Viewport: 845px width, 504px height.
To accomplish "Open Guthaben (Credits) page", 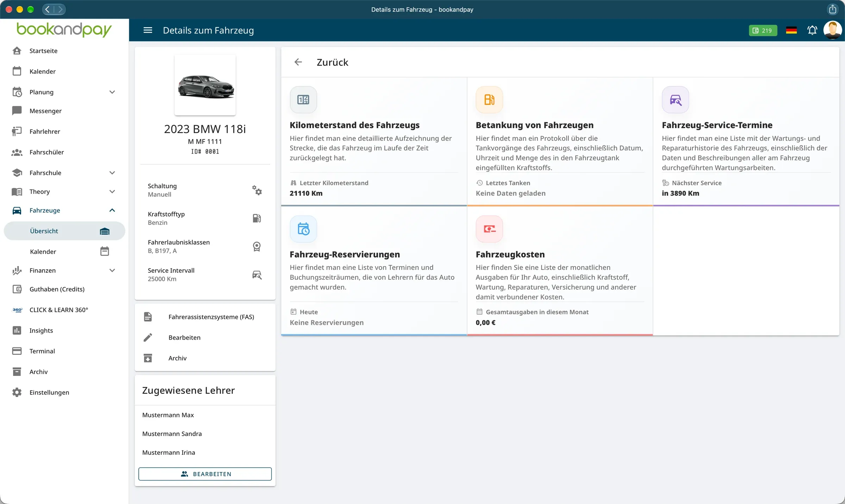I will pyautogui.click(x=64, y=289).
